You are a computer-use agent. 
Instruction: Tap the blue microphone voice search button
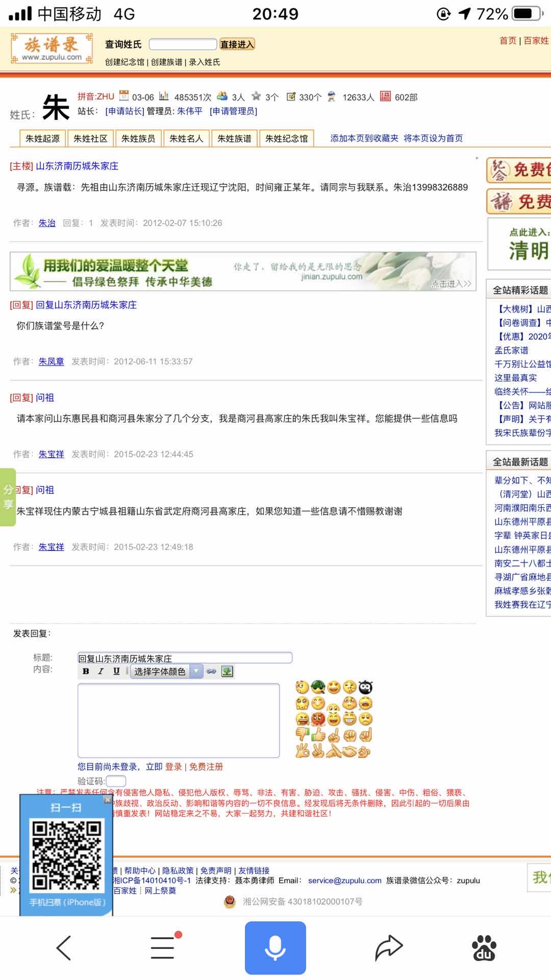point(275,948)
